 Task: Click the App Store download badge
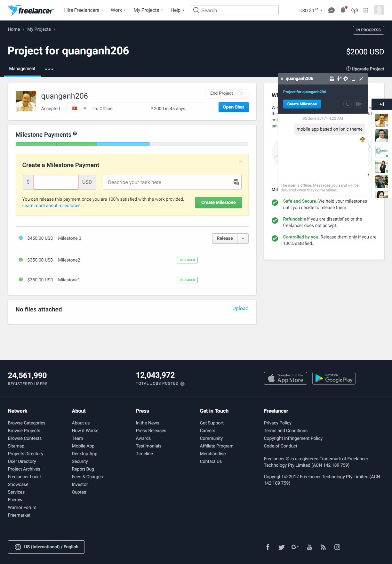pyautogui.click(x=285, y=378)
